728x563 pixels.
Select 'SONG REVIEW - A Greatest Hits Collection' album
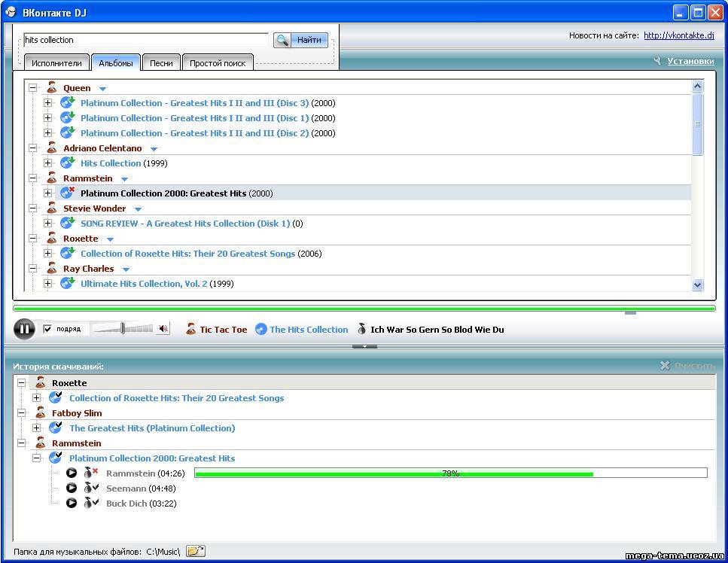(x=185, y=224)
